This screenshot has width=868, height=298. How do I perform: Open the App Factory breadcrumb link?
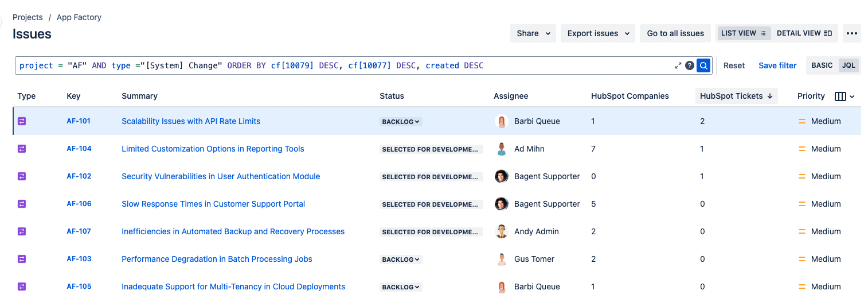pyautogui.click(x=79, y=17)
